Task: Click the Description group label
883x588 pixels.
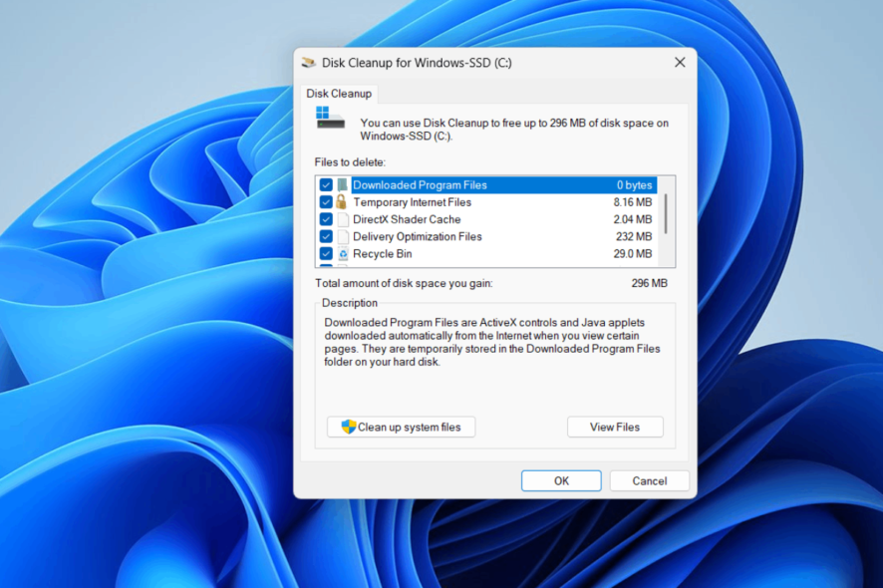Action: 350,303
